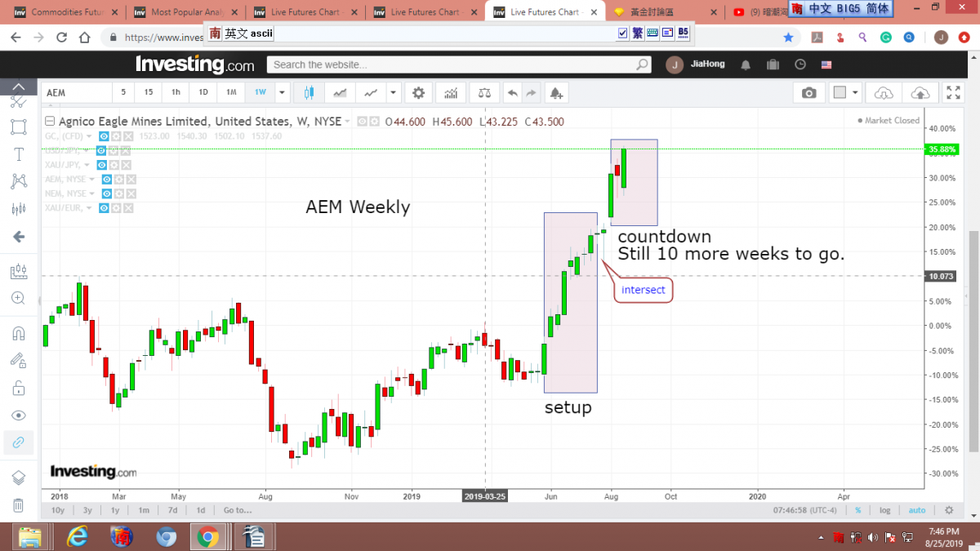Load chart layout cloud-download icon
This screenshot has height=551, width=980.
click(884, 93)
